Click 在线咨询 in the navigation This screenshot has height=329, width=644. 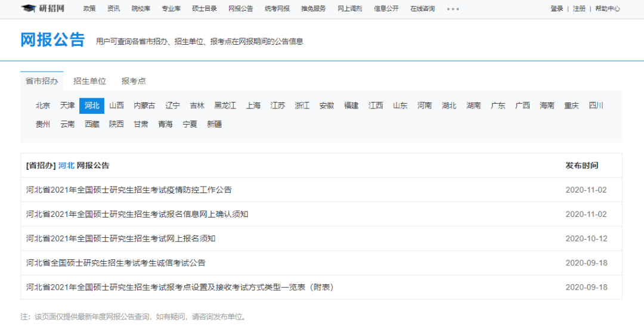click(x=423, y=8)
